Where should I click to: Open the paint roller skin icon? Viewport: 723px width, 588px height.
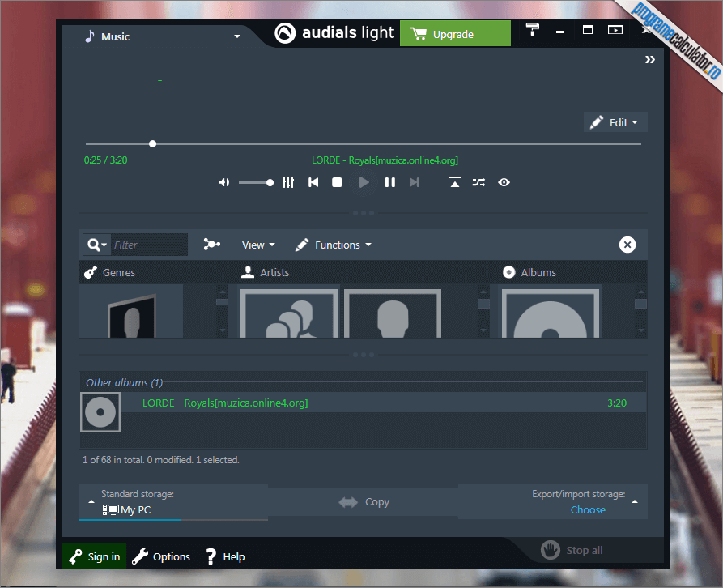pos(533,29)
